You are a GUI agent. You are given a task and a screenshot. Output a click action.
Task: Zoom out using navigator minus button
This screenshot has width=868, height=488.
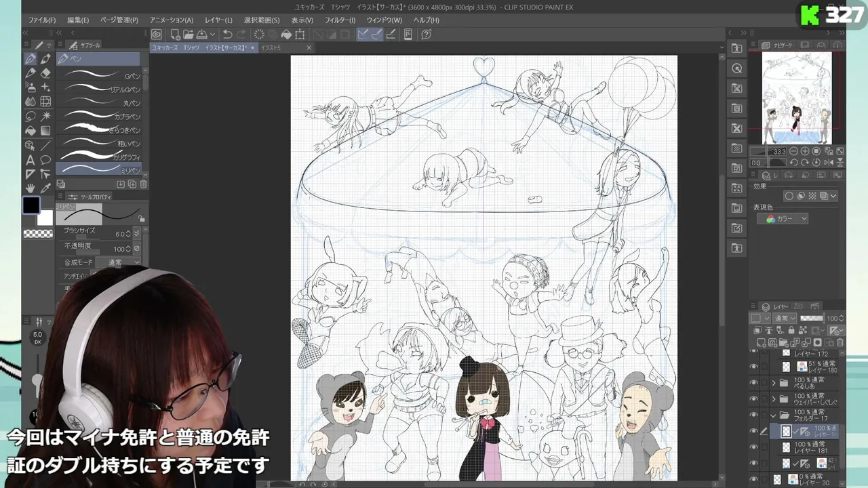tap(793, 151)
